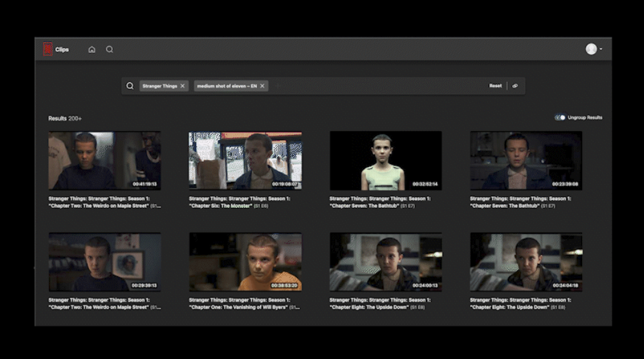Copy search link with the link icon
Image resolution: width=644 pixels, height=359 pixels.
point(515,86)
